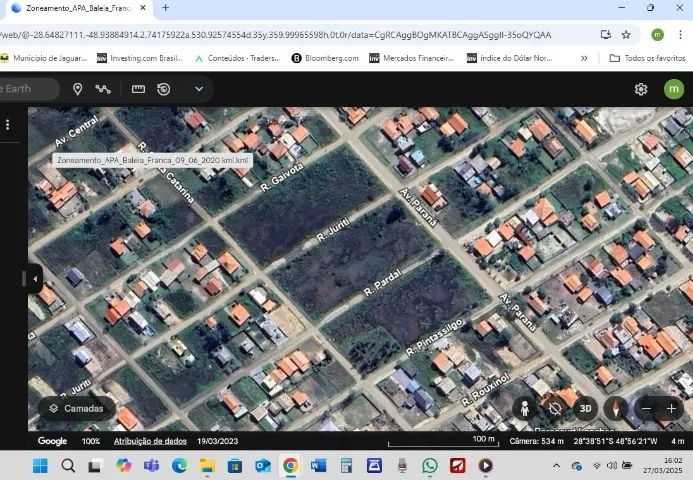Image resolution: width=693 pixels, height=480 pixels.
Task: Open Windows taskbar search
Action: tap(68, 465)
